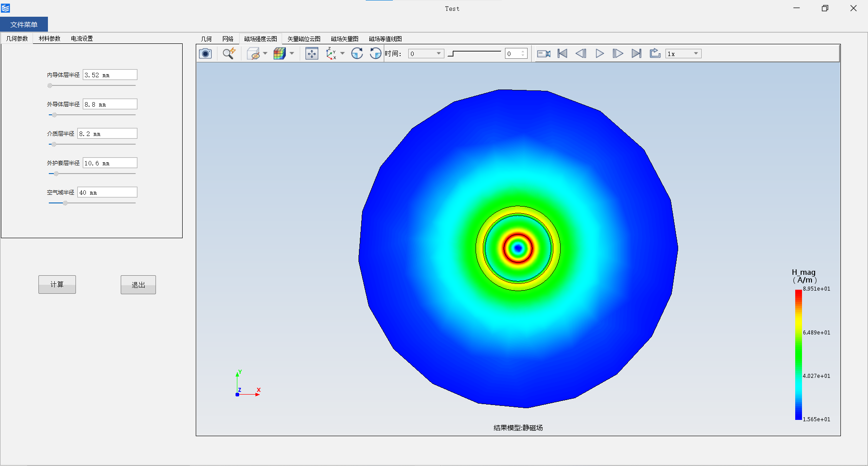This screenshot has height=466, width=868.
Task: Open the axis orientation dropdown arrow
Action: tap(343, 54)
